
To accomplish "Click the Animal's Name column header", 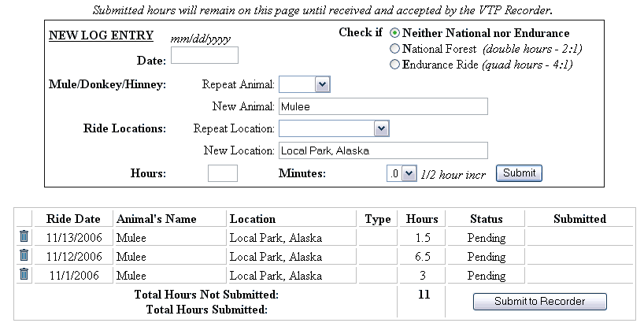I will pos(156,219).
